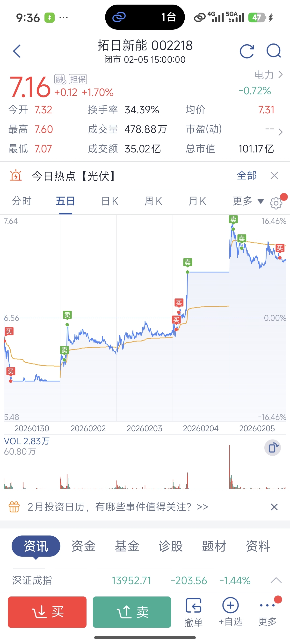This screenshot has height=644, width=290.
Task: Open the search magnifier icon
Action: pos(274,51)
